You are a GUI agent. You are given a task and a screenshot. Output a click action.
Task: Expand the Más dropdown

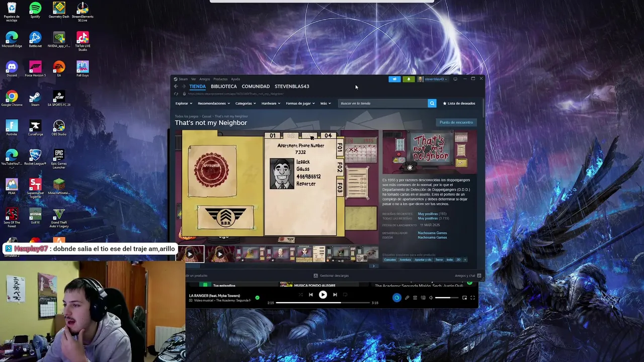coord(326,104)
